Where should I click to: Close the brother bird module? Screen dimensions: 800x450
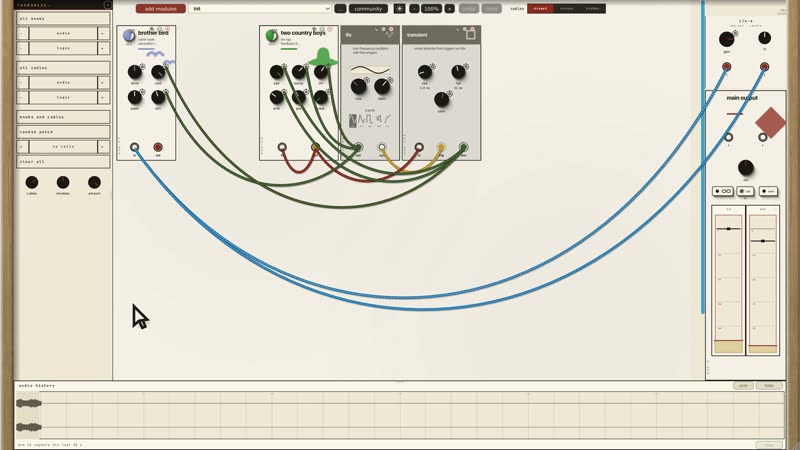pyautogui.click(x=167, y=30)
